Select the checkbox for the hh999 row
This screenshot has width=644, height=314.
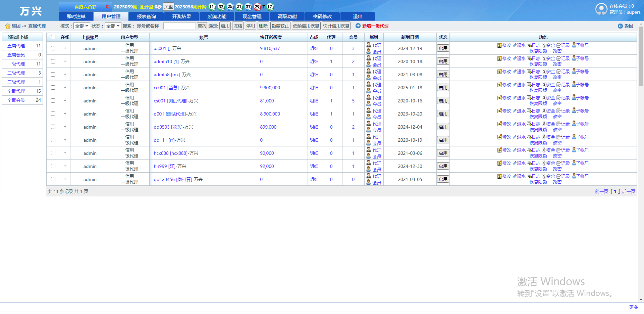click(x=53, y=166)
